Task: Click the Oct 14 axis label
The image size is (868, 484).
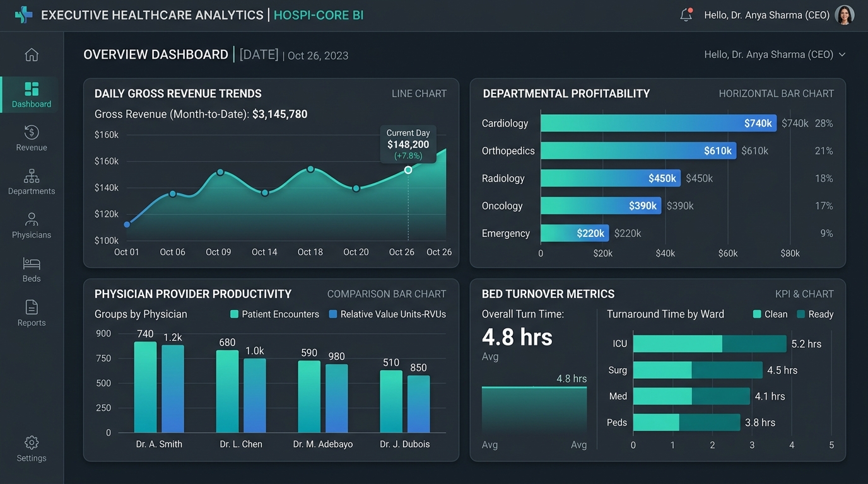Action: (x=264, y=252)
